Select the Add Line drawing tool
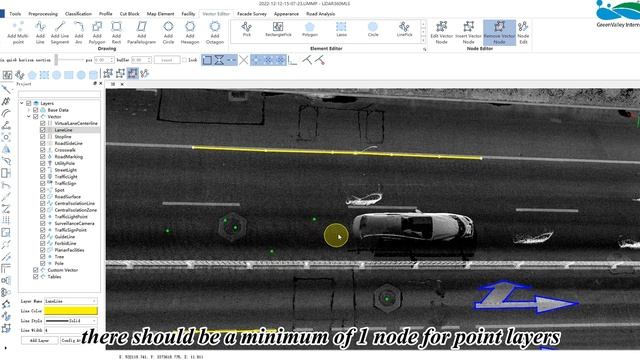Viewport: 640px width, 360px height. 40,33
